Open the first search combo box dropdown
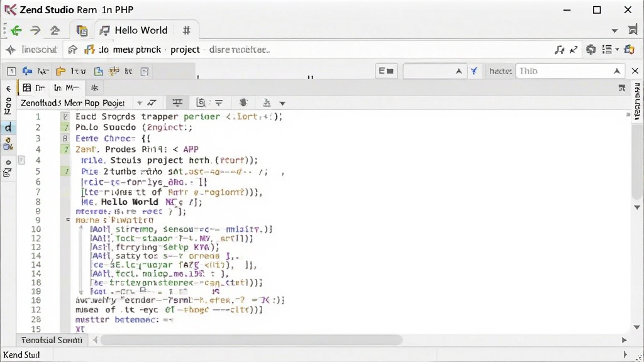The height and width of the screenshot is (362, 644). 458,72
